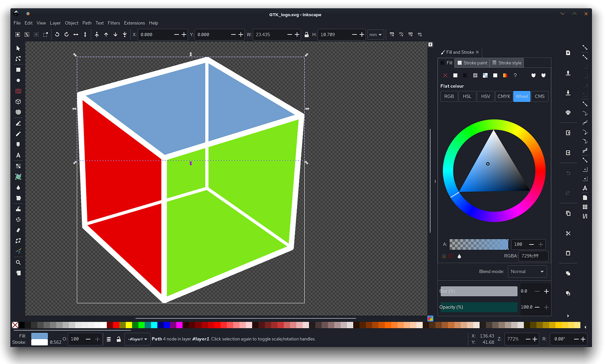This screenshot has height=364, width=605.
Task: Pick the Rectangle tool
Action: click(18, 70)
